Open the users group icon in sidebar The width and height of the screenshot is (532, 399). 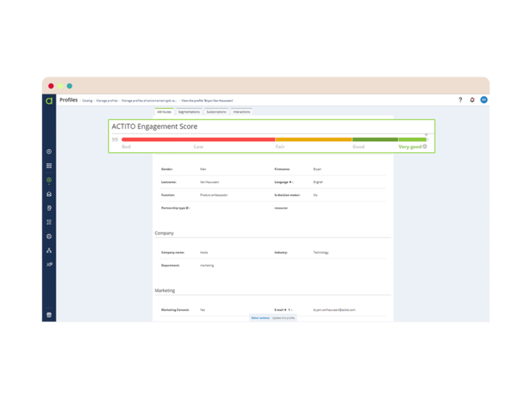point(49,264)
